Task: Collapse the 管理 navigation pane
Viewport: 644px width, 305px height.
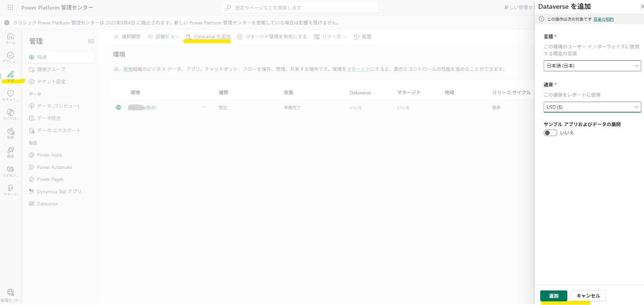Action: pos(91,41)
